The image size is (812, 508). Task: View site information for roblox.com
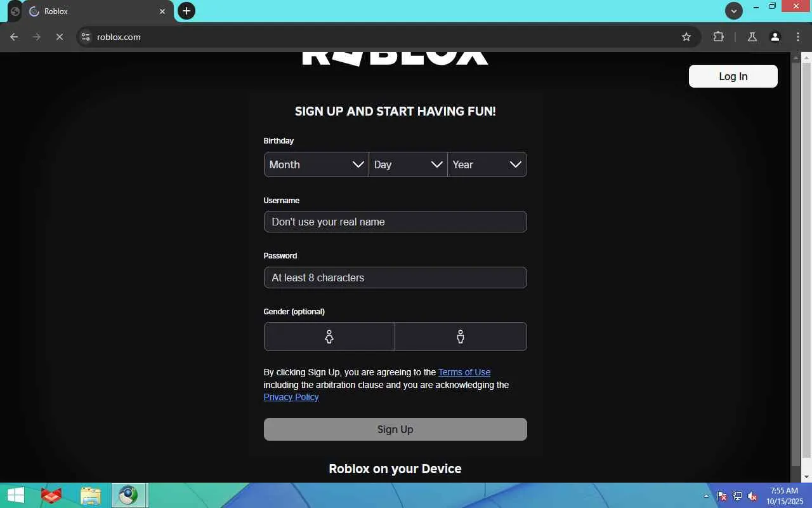[86, 37]
